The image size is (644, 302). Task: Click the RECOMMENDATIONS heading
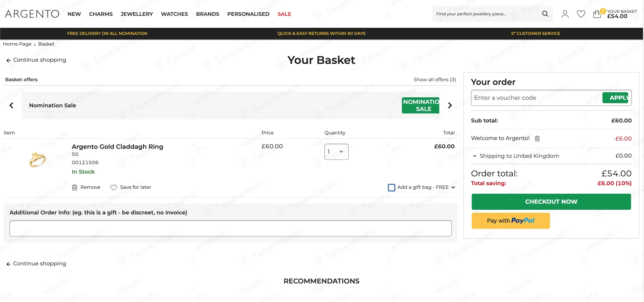[322, 281]
